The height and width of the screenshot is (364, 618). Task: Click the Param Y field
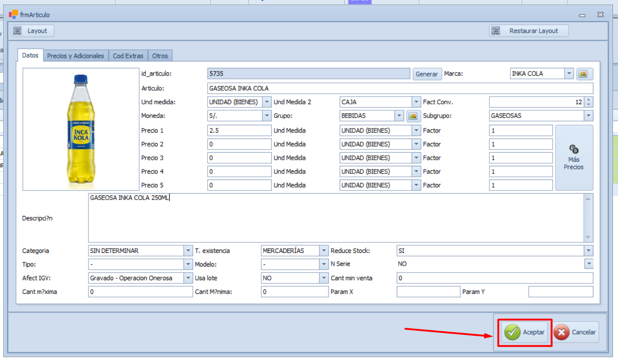tap(561, 292)
